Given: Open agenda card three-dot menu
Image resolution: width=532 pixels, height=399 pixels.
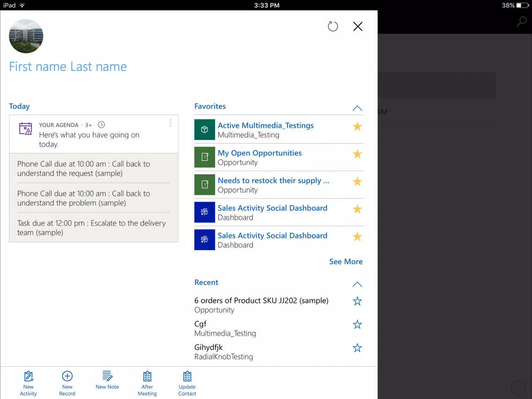Looking at the screenshot, I should tap(170, 123).
